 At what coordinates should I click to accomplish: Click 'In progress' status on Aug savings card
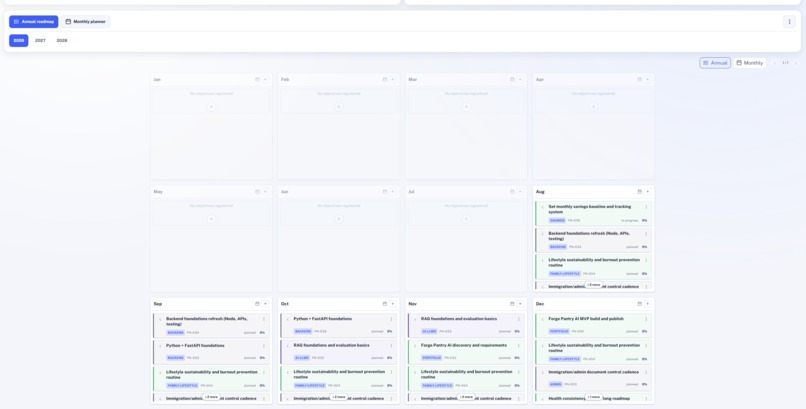tap(630, 220)
